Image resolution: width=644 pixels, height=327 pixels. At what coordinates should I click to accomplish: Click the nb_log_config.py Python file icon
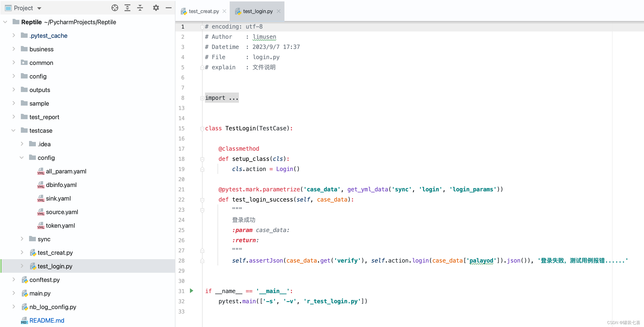(24, 307)
